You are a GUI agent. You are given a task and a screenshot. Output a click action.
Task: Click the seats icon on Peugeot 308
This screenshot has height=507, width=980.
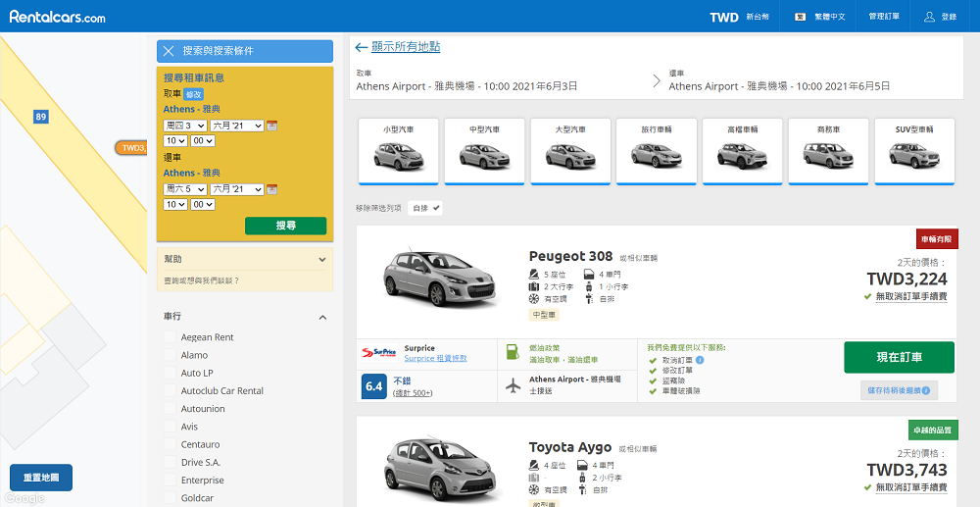pos(534,274)
